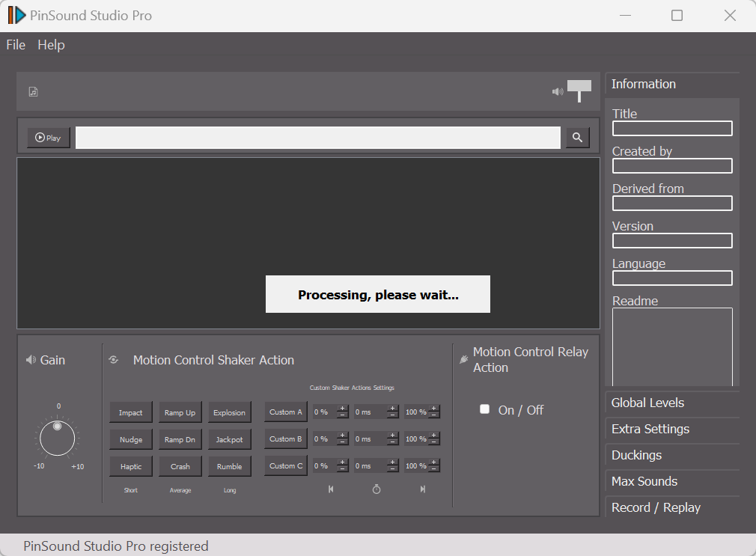Screen dimensions: 756x556
Task: Click the Custom A 0 ms duration field
Action: pyautogui.click(x=371, y=412)
